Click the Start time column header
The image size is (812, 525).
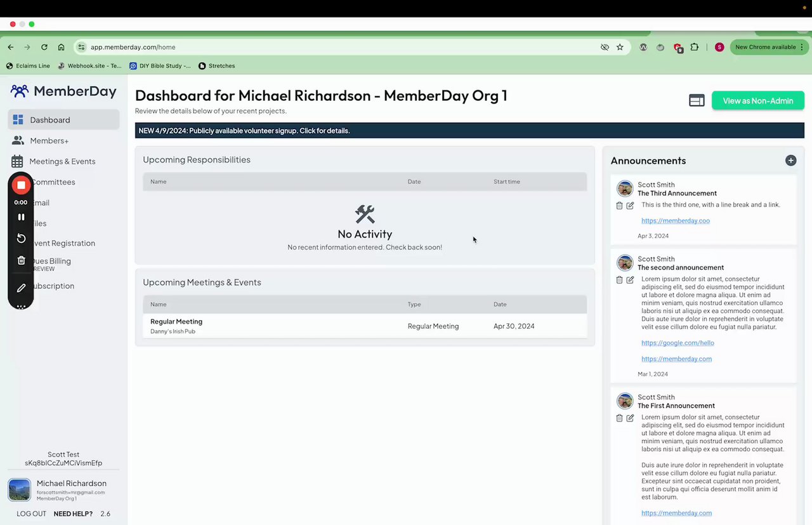[507, 182]
